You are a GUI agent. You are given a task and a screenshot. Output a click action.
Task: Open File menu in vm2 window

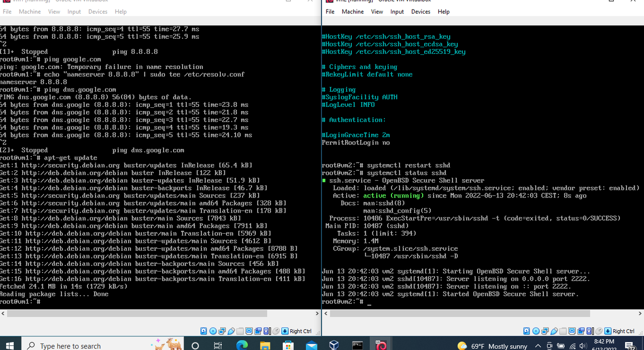[x=330, y=12]
